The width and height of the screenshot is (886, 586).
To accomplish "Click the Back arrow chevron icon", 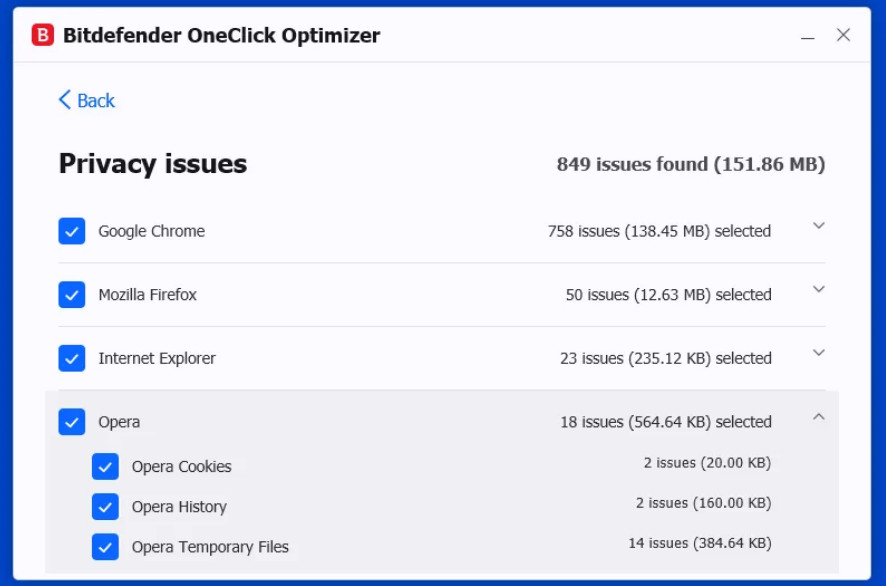I will pyautogui.click(x=64, y=100).
